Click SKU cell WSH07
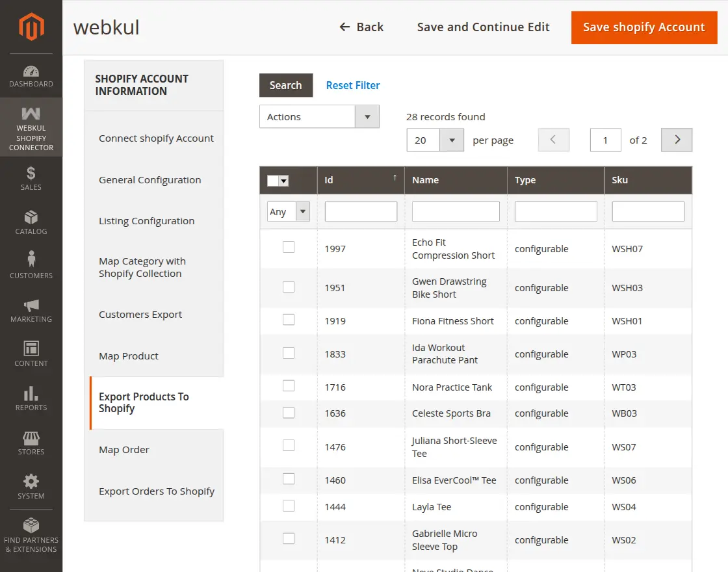 (x=627, y=249)
